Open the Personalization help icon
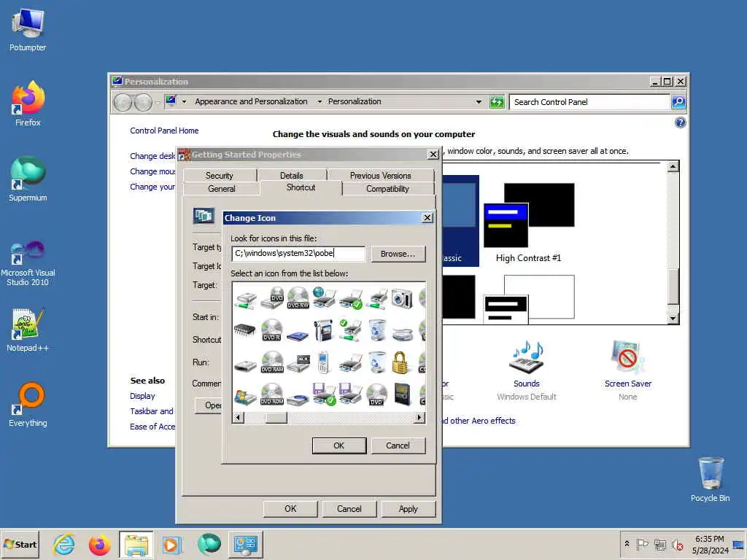This screenshot has width=747, height=560. pos(681,122)
